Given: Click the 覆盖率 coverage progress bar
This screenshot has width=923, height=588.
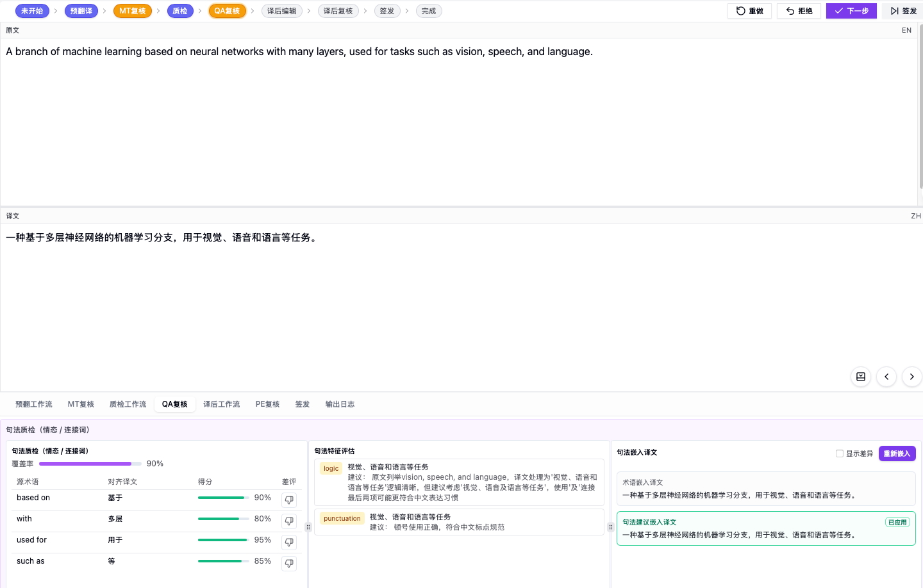Looking at the screenshot, I should pos(90,463).
